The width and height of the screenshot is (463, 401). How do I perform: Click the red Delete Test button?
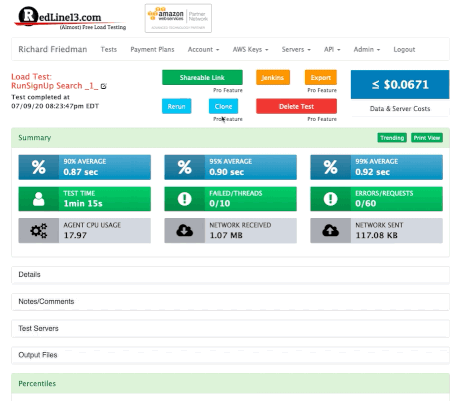pyautogui.click(x=296, y=106)
